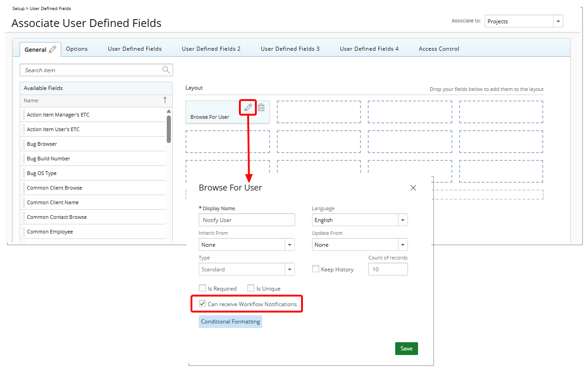Check the Is Unique checkbox
Image resolution: width=588 pixels, height=371 pixels.
tap(251, 288)
